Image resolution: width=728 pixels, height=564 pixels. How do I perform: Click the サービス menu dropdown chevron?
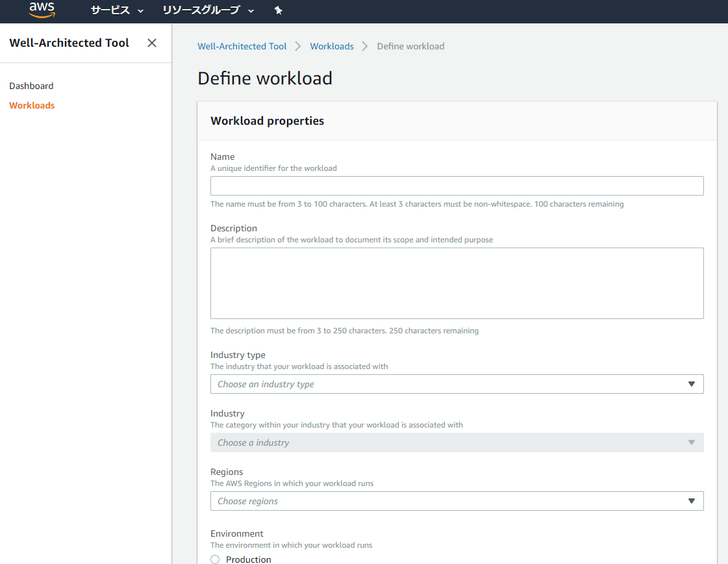pyautogui.click(x=140, y=11)
